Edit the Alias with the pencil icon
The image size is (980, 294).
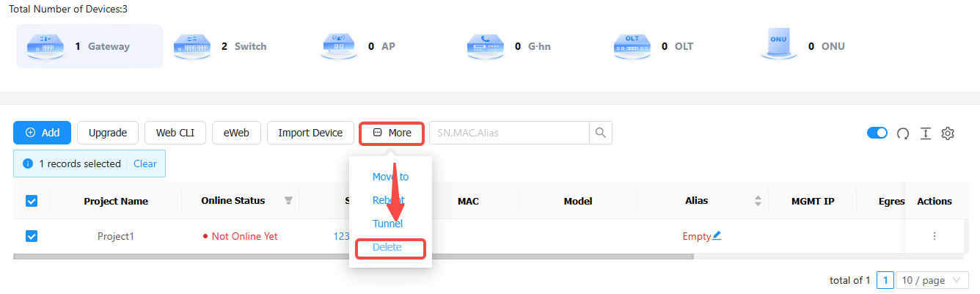coord(717,235)
